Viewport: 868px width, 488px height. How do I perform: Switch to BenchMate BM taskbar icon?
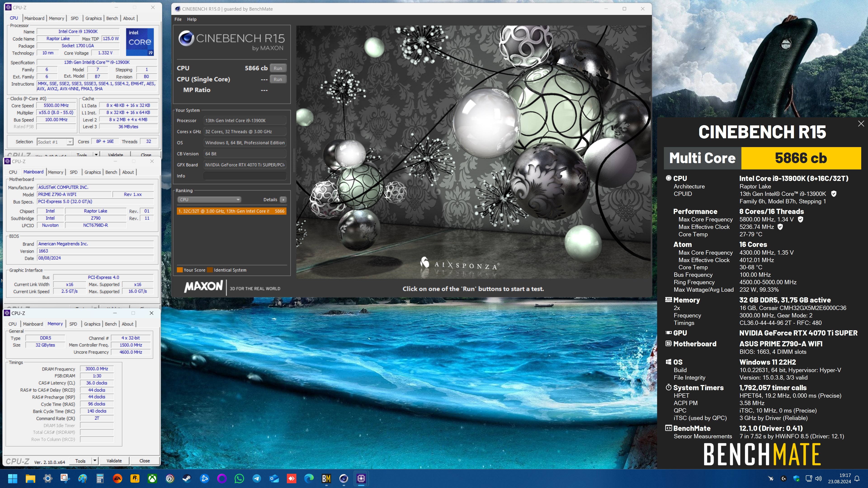[x=326, y=478]
